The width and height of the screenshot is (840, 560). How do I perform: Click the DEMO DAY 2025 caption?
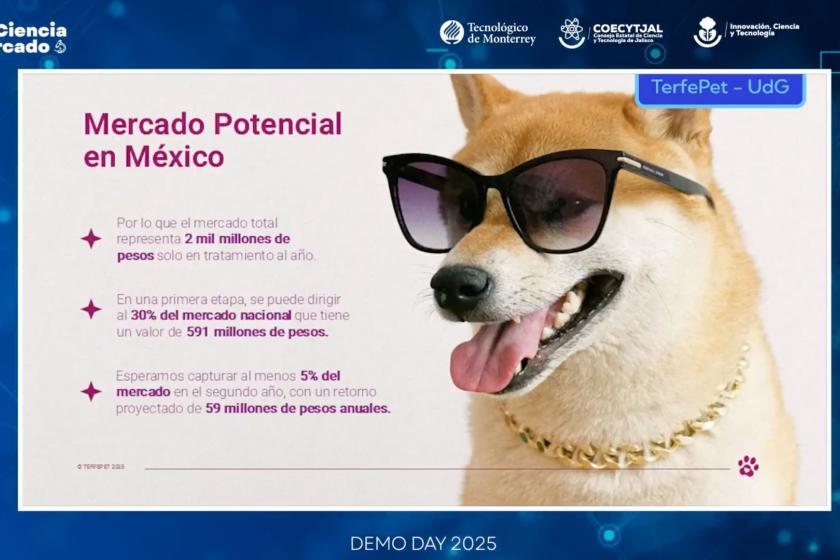pos(423,543)
